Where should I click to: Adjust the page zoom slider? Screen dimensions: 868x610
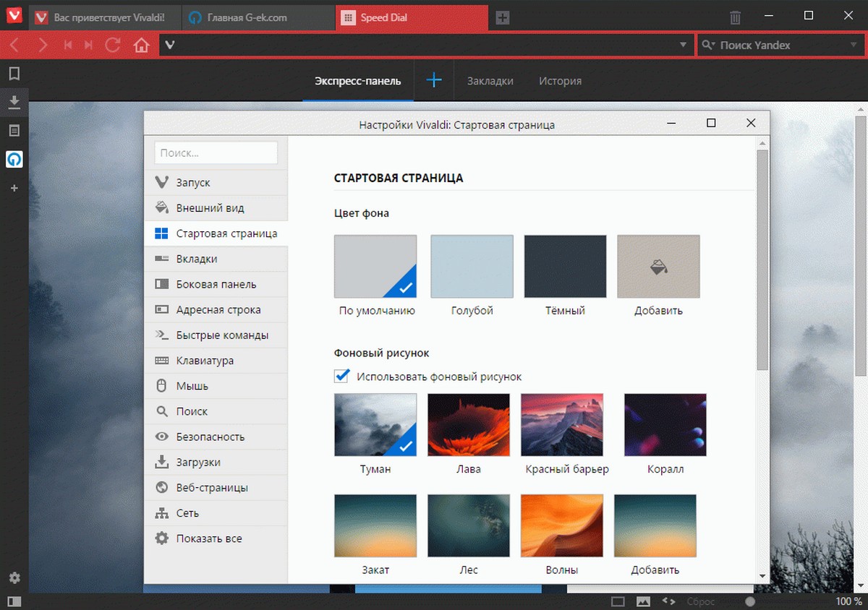click(x=750, y=601)
